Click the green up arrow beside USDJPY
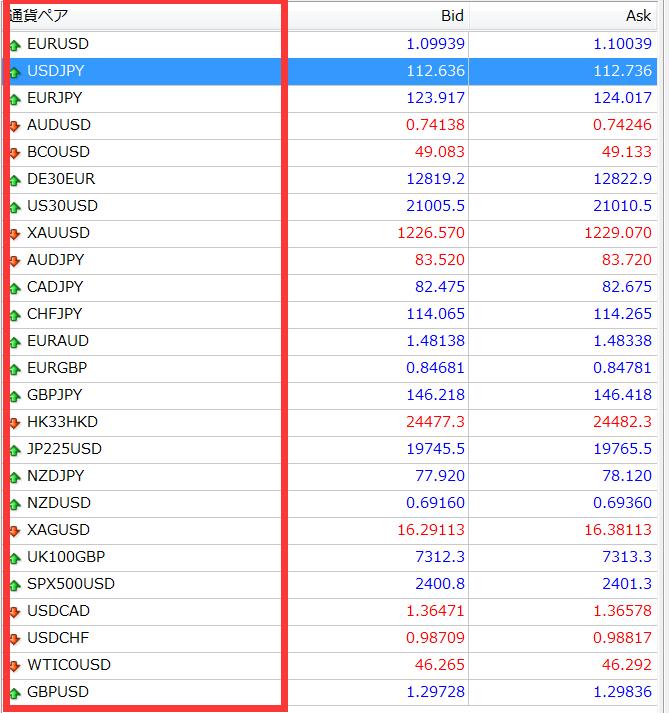Viewport: 669px width, 713px height. tap(15, 72)
